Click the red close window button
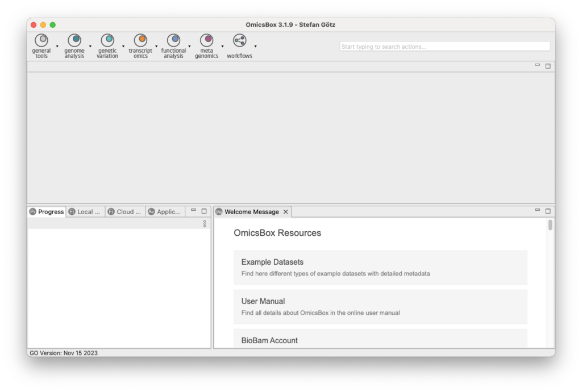This screenshot has height=392, width=582. [x=34, y=25]
